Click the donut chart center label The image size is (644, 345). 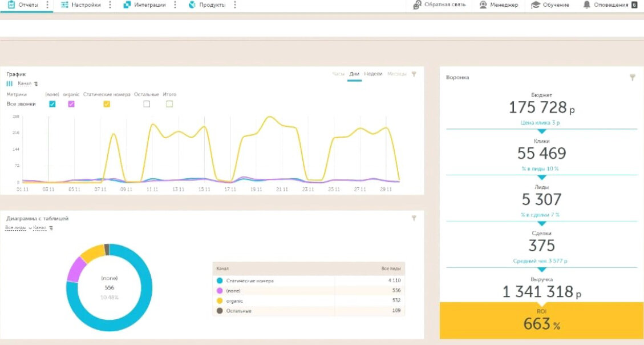pos(110,287)
